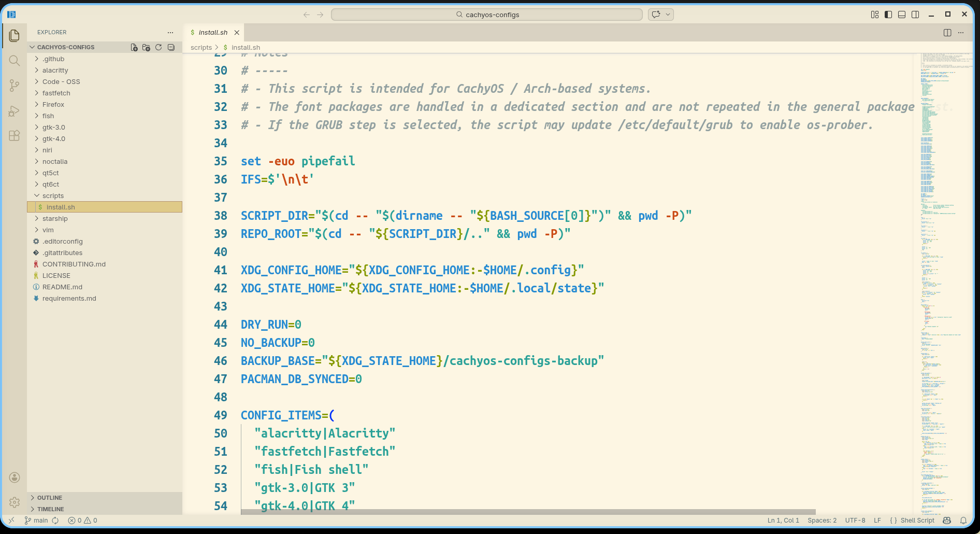Viewport: 980px width, 534px height.
Task: Open the Run and Debug view
Action: (x=15, y=111)
